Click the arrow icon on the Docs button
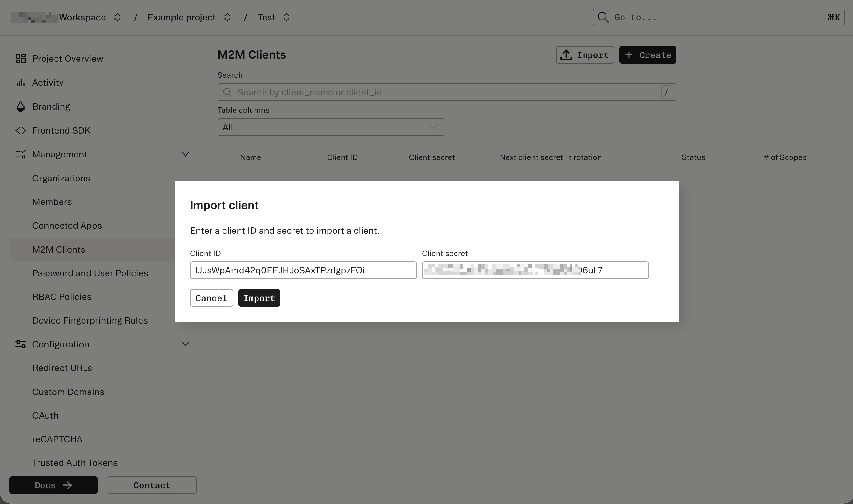The image size is (853, 504). (x=68, y=485)
